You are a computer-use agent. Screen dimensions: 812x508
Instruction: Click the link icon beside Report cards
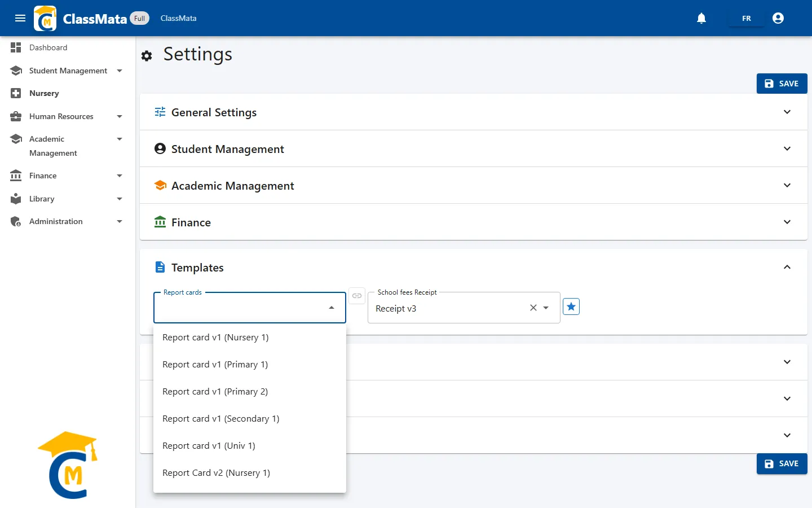(x=357, y=296)
